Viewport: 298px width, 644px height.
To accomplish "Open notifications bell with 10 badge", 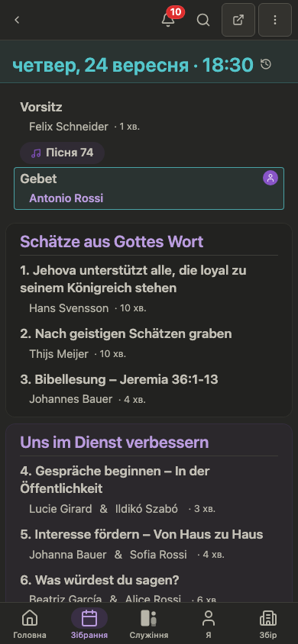I will pyautogui.click(x=168, y=20).
